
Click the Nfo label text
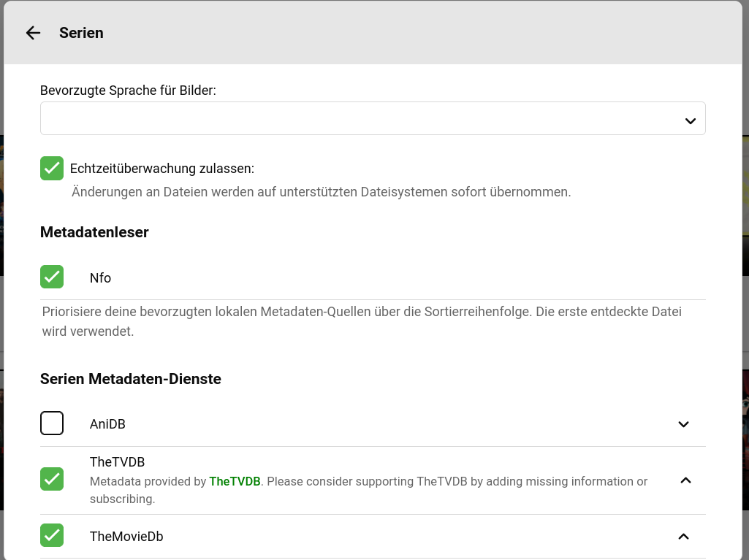[100, 278]
